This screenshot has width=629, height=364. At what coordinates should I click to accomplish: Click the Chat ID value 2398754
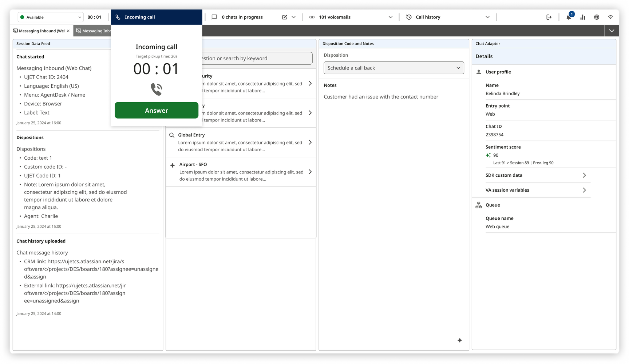tap(495, 135)
